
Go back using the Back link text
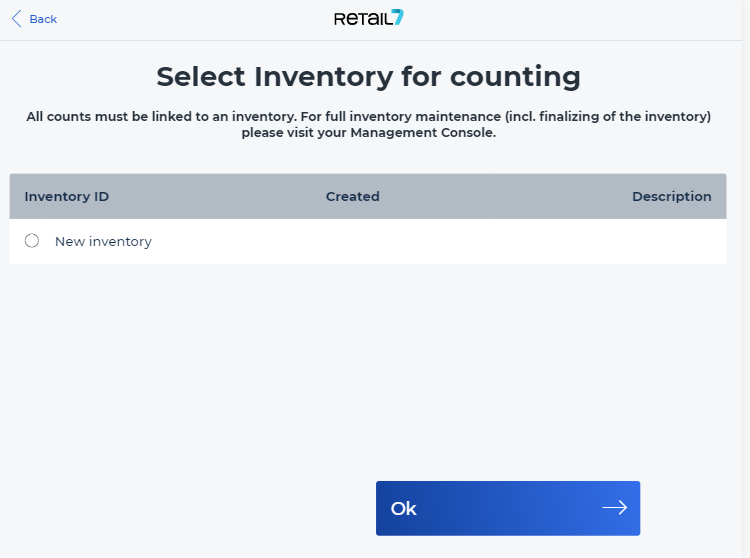[43, 19]
